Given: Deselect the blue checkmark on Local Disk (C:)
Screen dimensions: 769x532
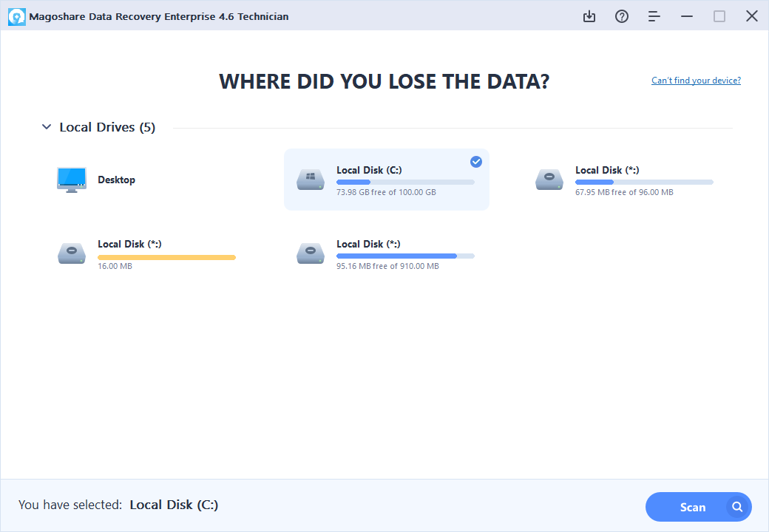Looking at the screenshot, I should click(x=476, y=162).
